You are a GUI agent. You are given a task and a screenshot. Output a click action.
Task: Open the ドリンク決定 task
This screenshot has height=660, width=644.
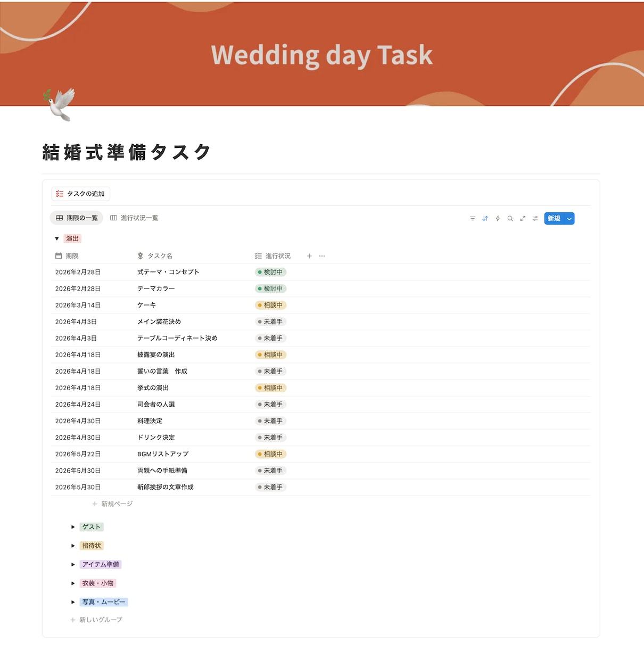click(156, 437)
